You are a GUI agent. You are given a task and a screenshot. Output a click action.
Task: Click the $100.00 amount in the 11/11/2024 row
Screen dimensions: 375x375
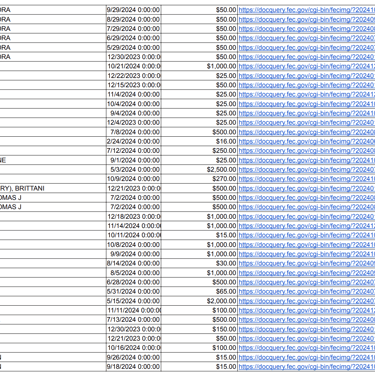199,310
